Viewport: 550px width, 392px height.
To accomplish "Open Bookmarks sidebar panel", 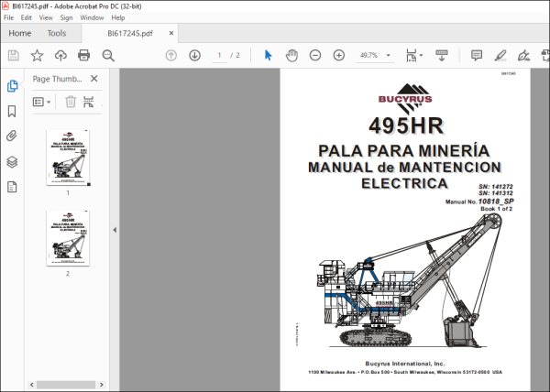I will (12, 111).
